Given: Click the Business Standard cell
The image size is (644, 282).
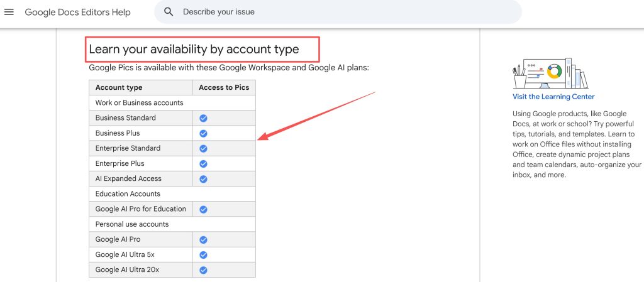Looking at the screenshot, I should (x=141, y=117).
